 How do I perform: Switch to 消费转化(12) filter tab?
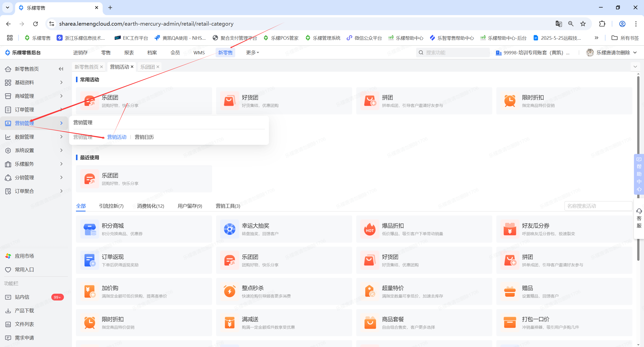click(x=150, y=206)
